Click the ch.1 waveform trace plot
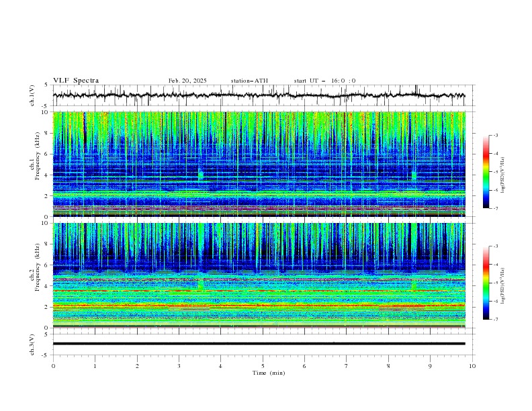This screenshot has height=411, width=532. pos(259,95)
